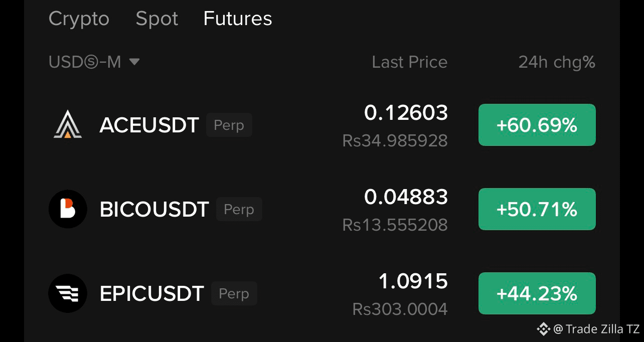Open the USDⓈ-M market type selector
Screen dimensions: 644x342
94,62
